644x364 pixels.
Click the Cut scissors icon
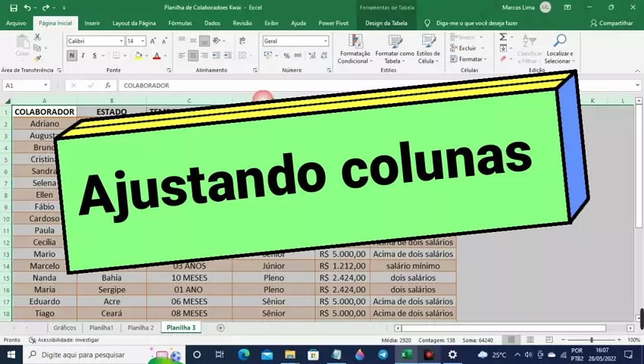click(38, 37)
